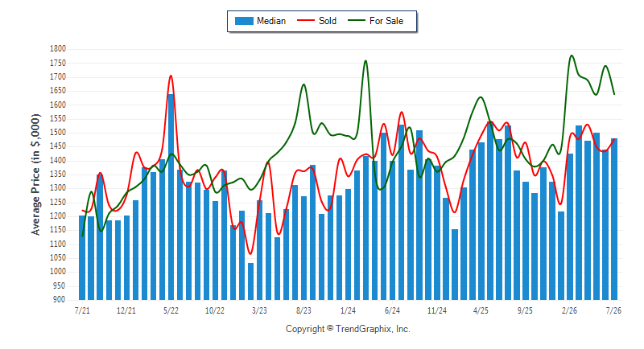Click the red Sold line icon
Viewport: 644px width, 349px height.
[x=306, y=20]
